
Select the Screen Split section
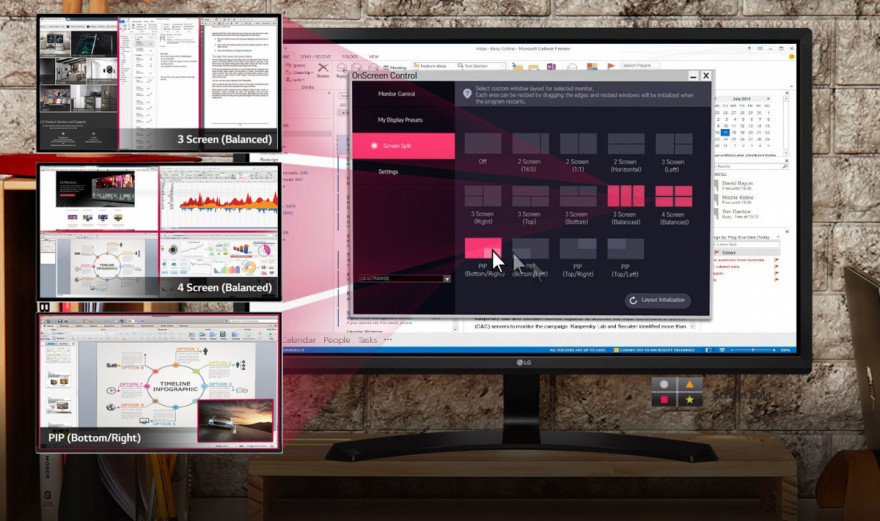click(403, 146)
